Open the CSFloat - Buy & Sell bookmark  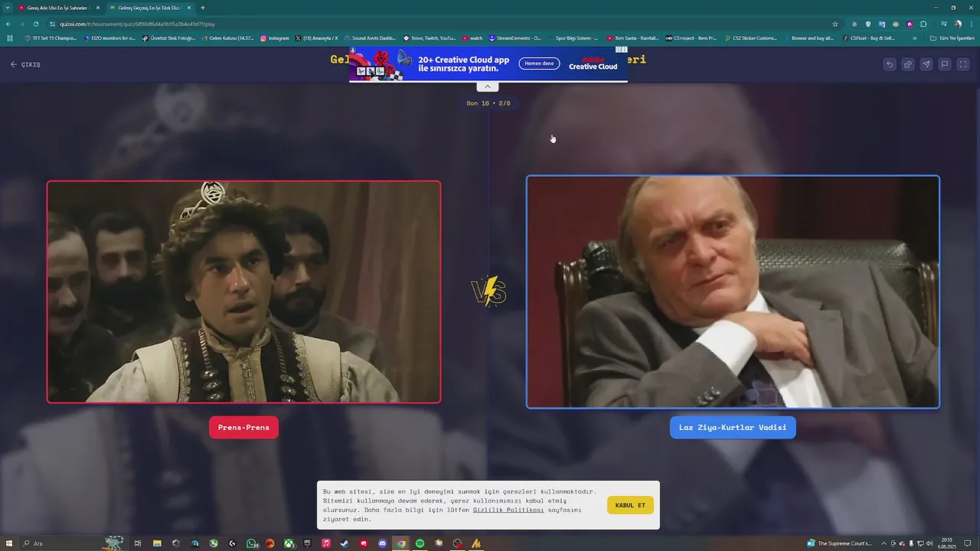click(868, 37)
